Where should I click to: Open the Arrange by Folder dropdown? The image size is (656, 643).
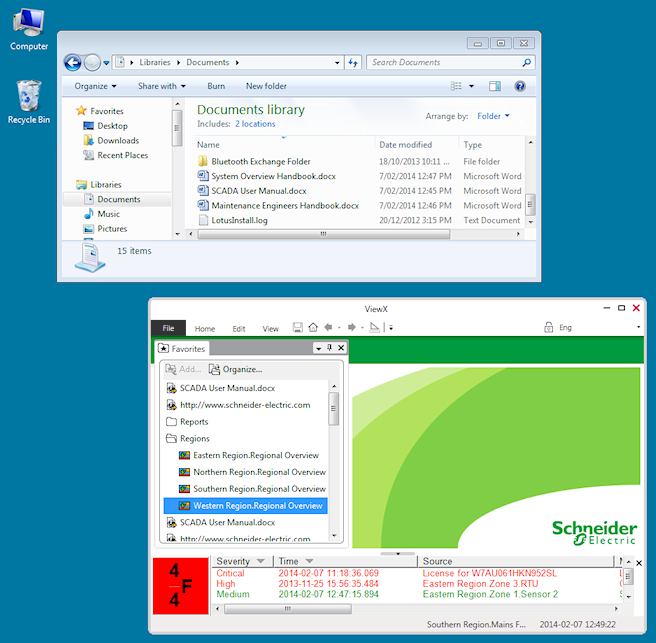[493, 116]
